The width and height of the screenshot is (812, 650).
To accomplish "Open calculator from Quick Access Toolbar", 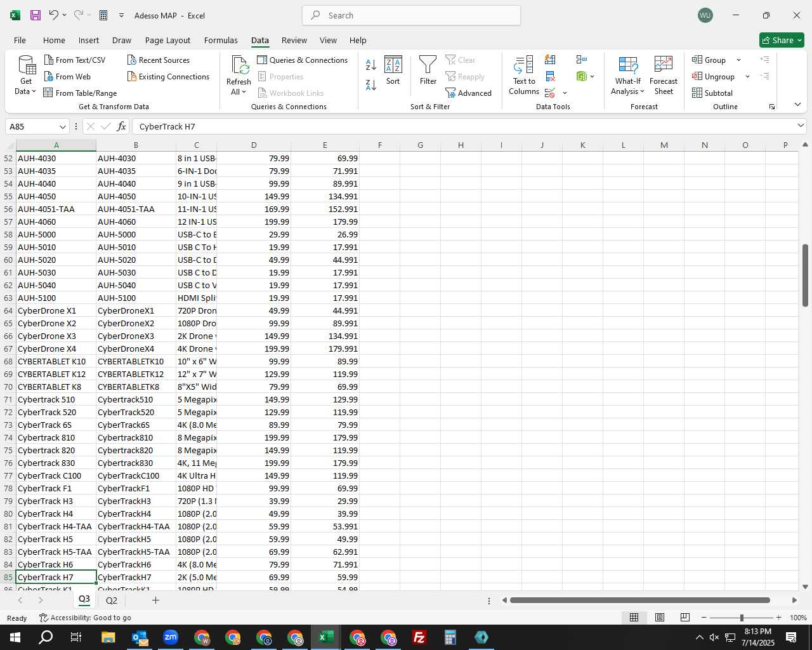I will [103, 15].
